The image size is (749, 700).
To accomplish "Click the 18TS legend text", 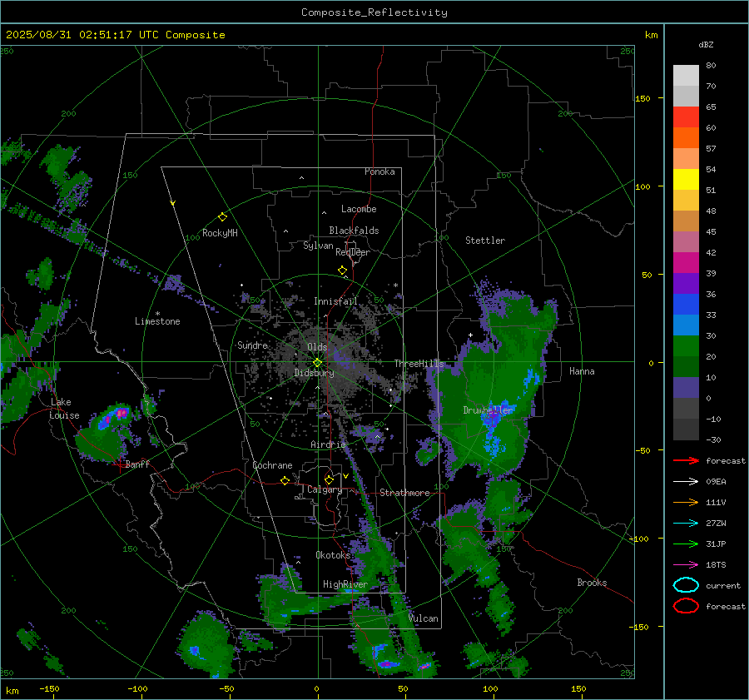I will click(716, 565).
